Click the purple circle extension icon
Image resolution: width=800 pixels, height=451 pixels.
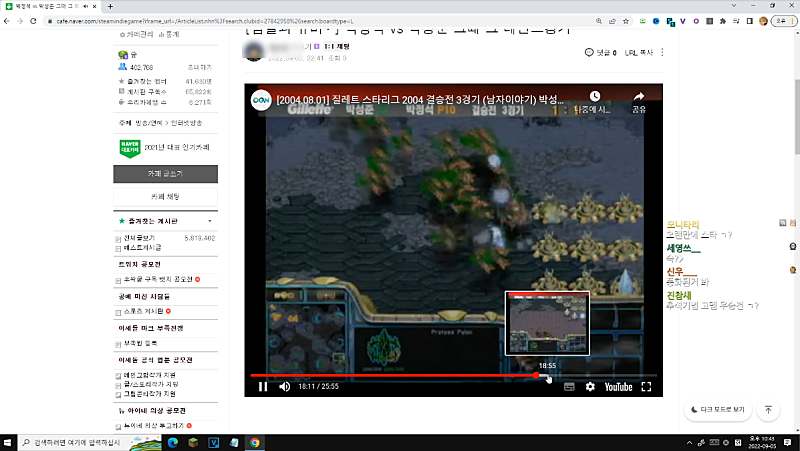point(696,21)
